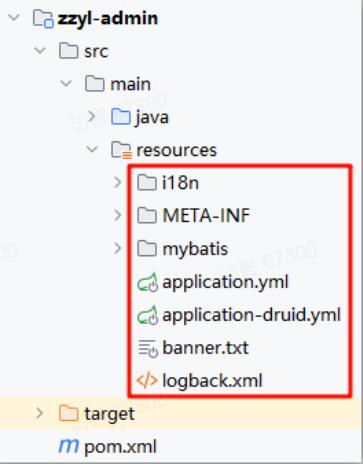This screenshot has width=363, height=464.
Task: Select the src label
Action: pyautogui.click(x=96, y=51)
